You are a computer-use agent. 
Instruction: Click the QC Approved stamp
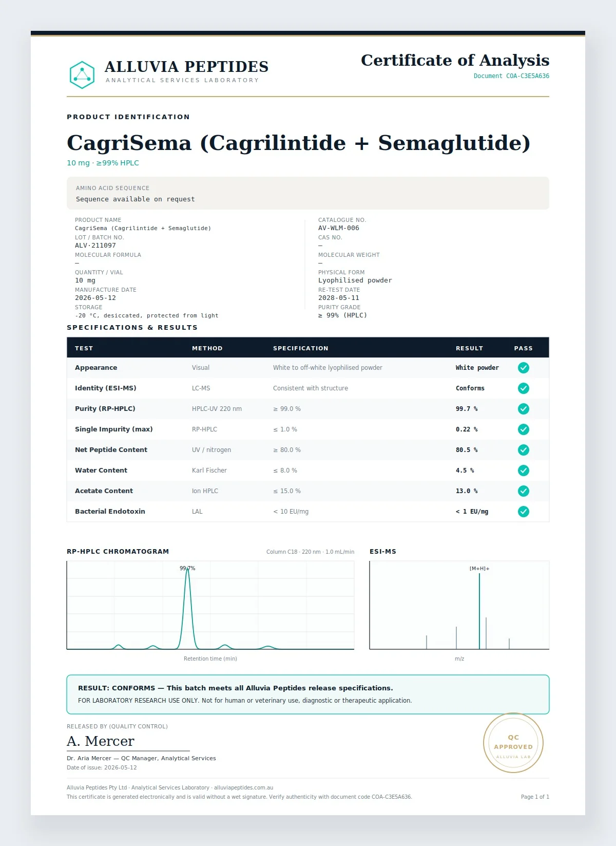coord(513,743)
